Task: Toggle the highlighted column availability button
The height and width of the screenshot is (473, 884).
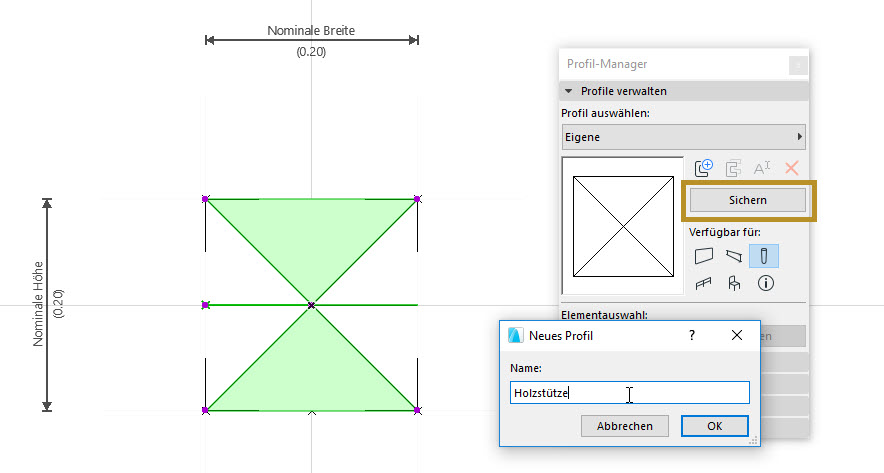Action: (764, 256)
